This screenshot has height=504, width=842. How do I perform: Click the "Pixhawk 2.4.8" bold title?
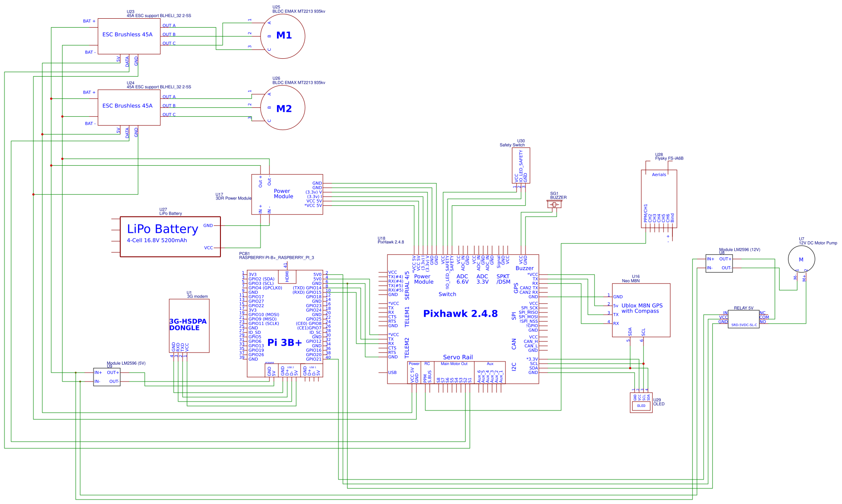(x=460, y=313)
